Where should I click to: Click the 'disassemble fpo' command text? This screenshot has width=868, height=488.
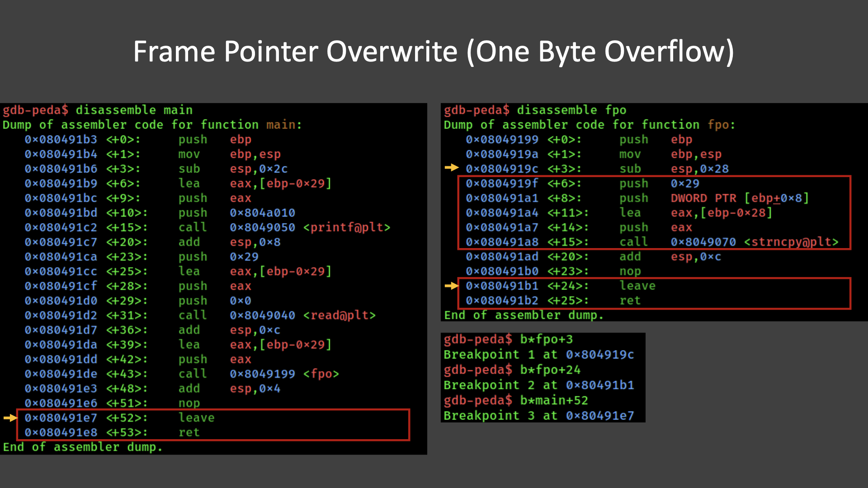[x=571, y=110]
